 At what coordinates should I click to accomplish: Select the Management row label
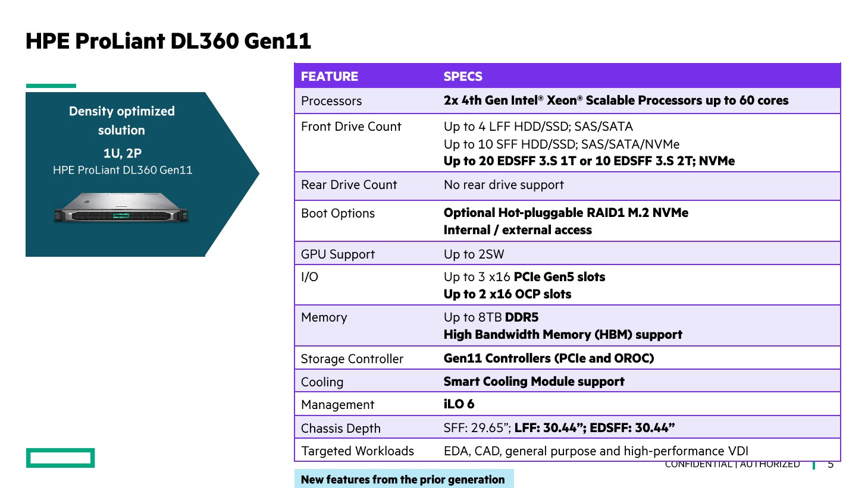[337, 405]
